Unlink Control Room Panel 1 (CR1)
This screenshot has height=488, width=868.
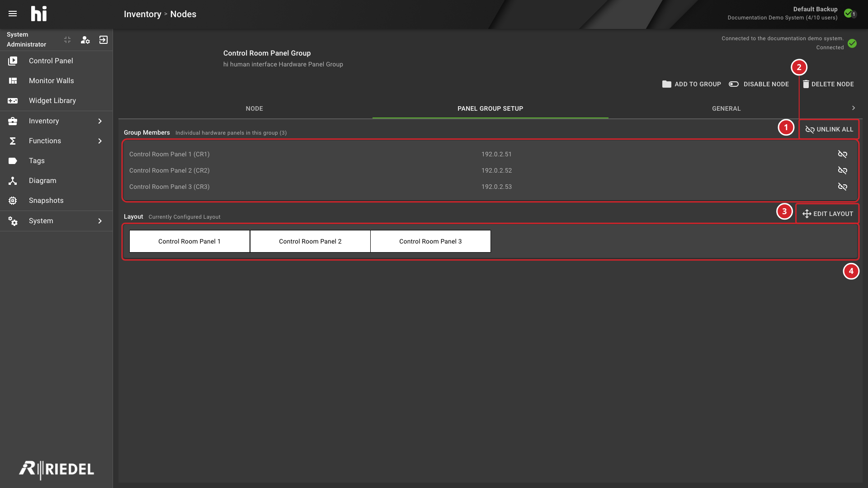(842, 154)
